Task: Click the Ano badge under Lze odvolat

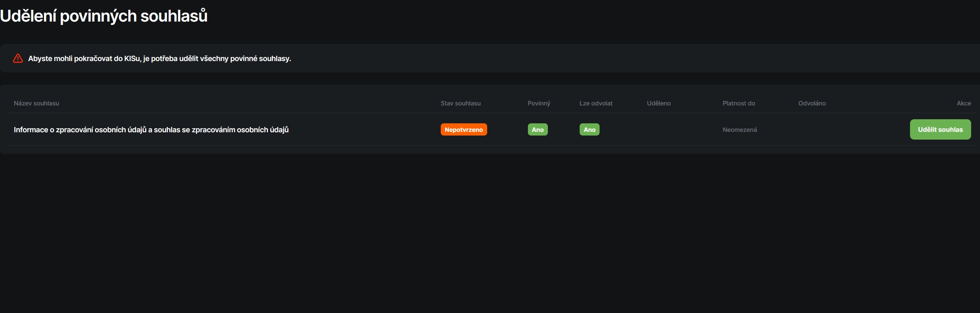Action: [x=589, y=129]
